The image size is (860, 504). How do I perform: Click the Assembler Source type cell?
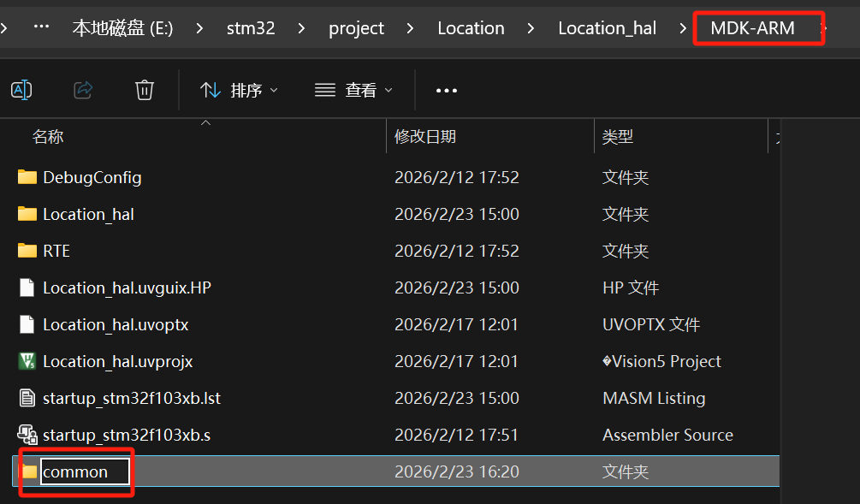(667, 435)
